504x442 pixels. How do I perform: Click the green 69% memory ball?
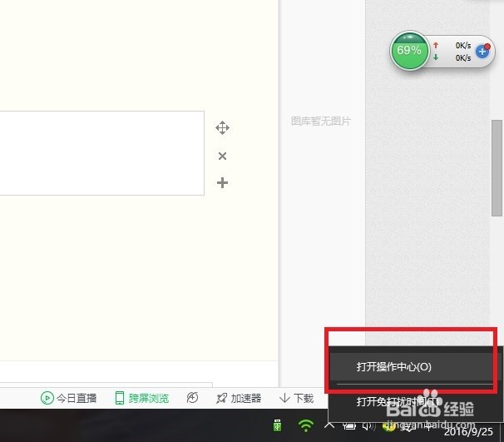coord(409,51)
